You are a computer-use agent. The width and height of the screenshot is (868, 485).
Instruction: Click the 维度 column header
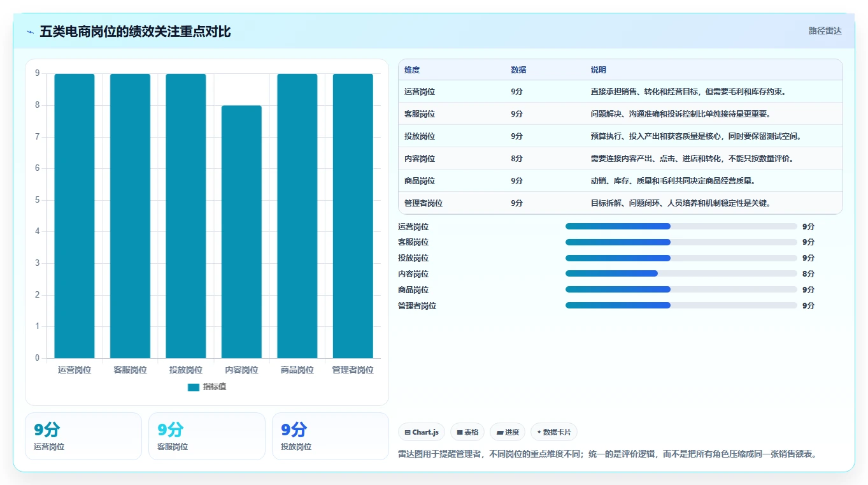(412, 70)
